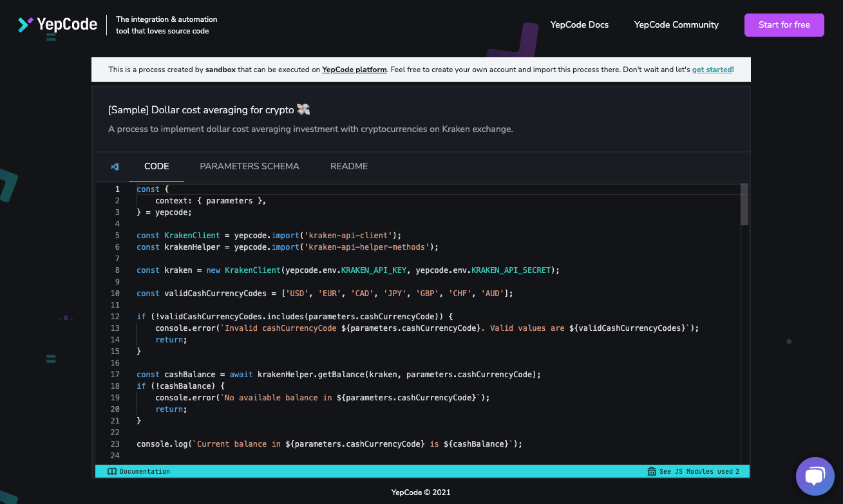843x504 pixels.
Task: Click the YepCode © 2021 footer text
Action: [421, 492]
